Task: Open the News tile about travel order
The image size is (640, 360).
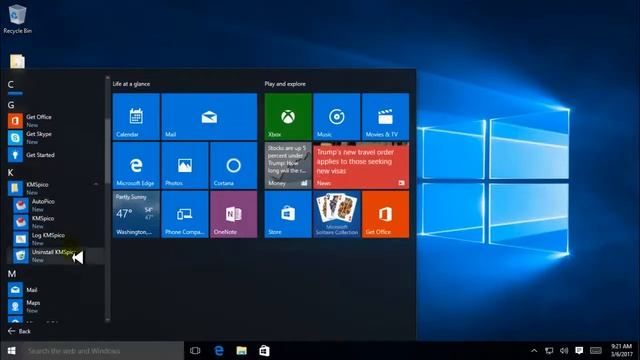Action: 361,165
